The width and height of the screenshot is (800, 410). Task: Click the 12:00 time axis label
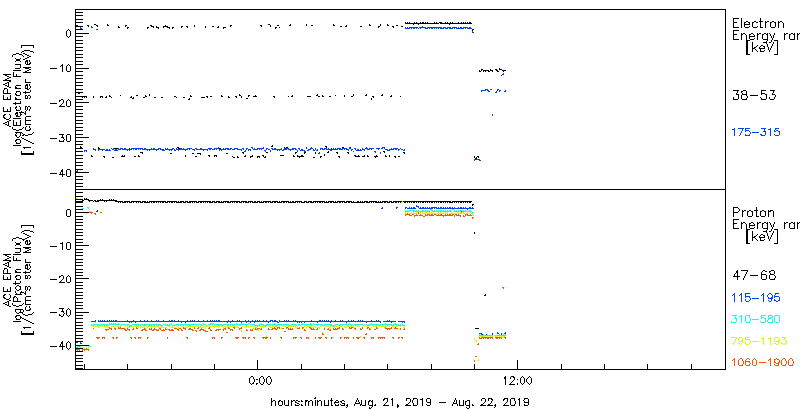tap(517, 382)
